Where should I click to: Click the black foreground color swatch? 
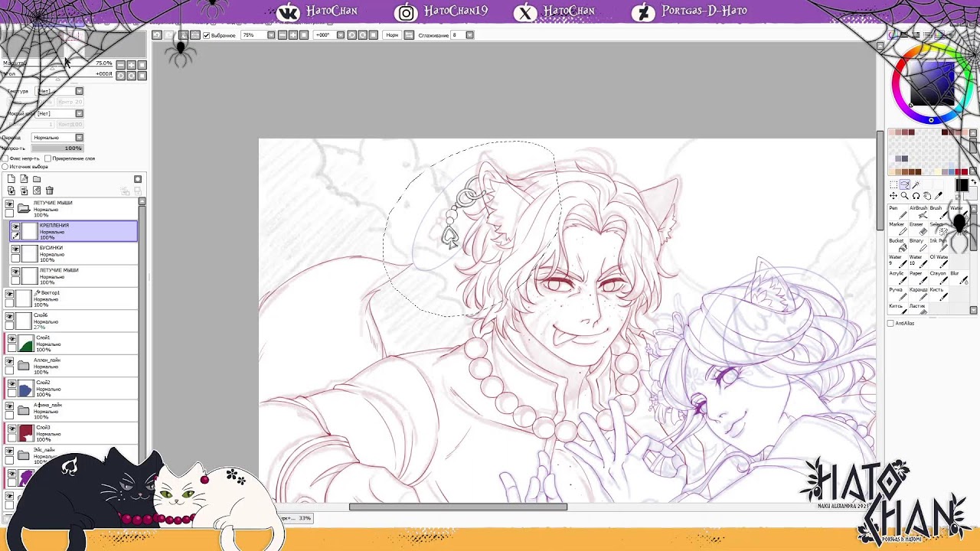[x=962, y=186]
